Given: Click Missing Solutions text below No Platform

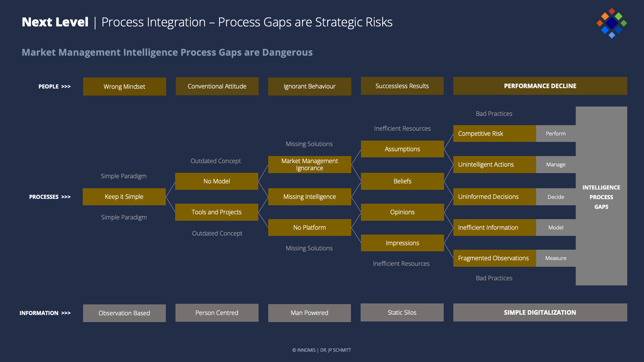Looking at the screenshot, I should (309, 248).
